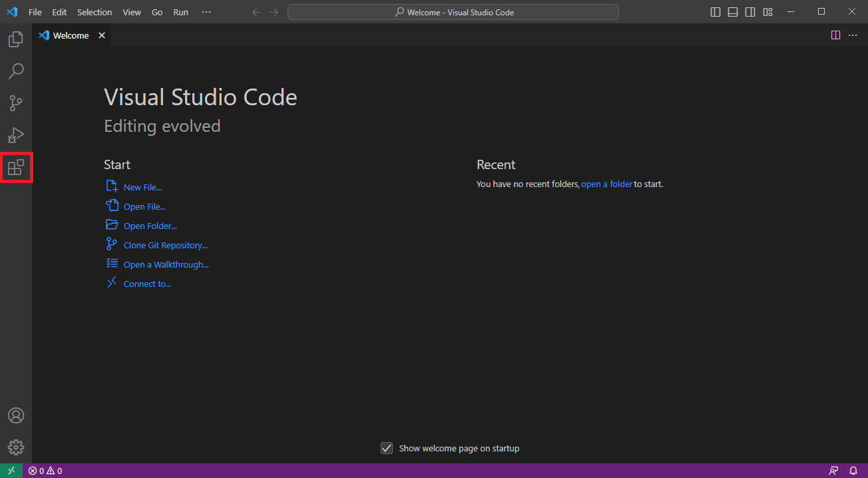868x478 pixels.
Task: Open the File menu
Action: tap(35, 12)
